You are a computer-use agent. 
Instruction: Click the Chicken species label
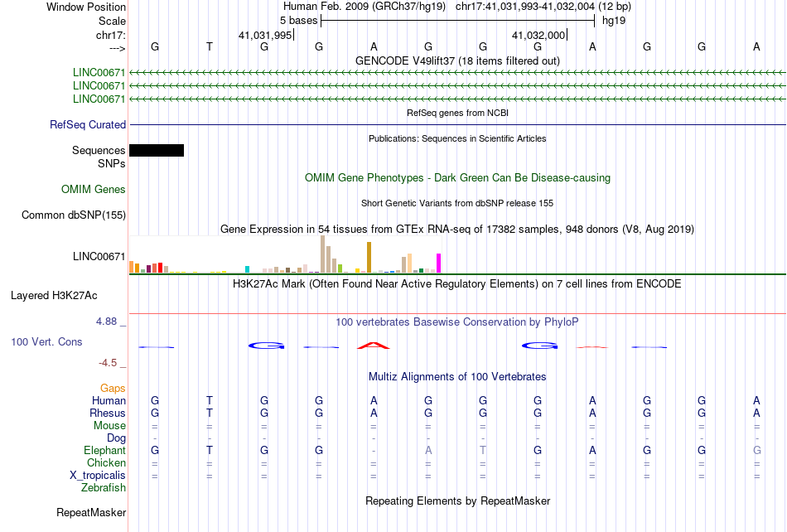pos(106,462)
